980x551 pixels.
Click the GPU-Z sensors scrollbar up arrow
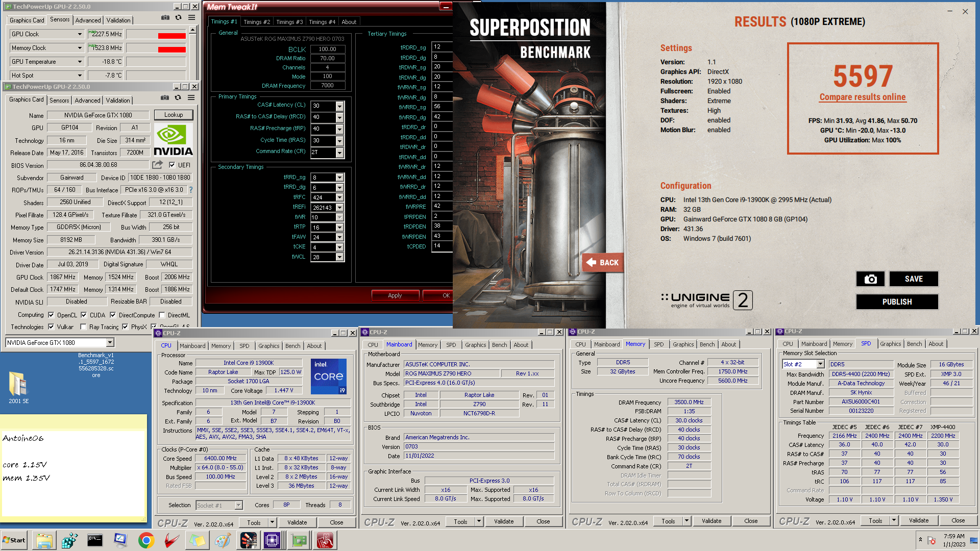pos(193,30)
